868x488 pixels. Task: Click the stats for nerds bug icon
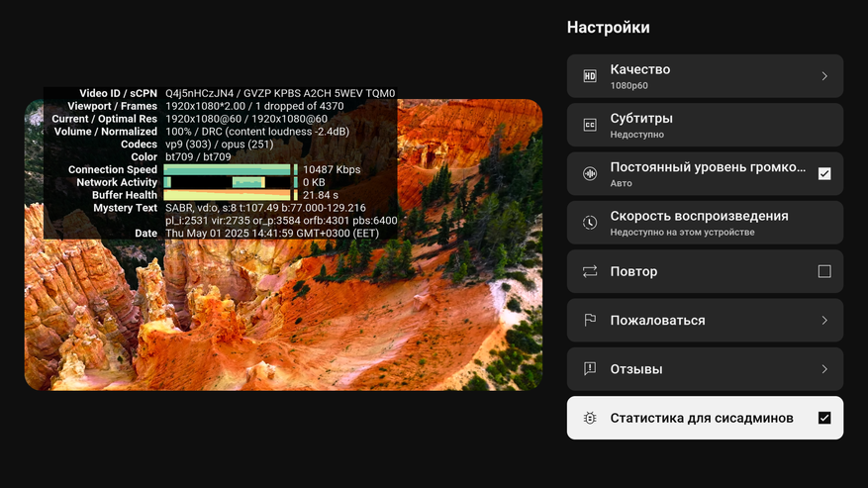click(x=590, y=418)
